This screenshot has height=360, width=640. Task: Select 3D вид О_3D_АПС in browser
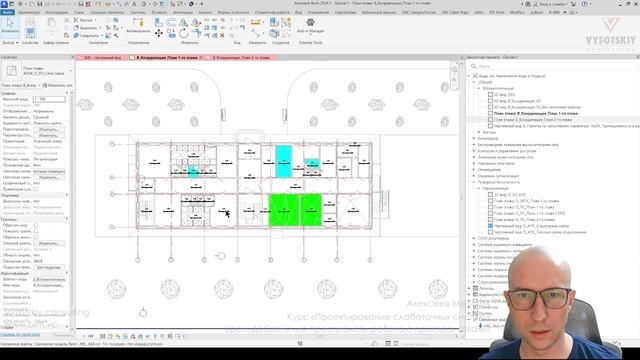[x=510, y=195]
